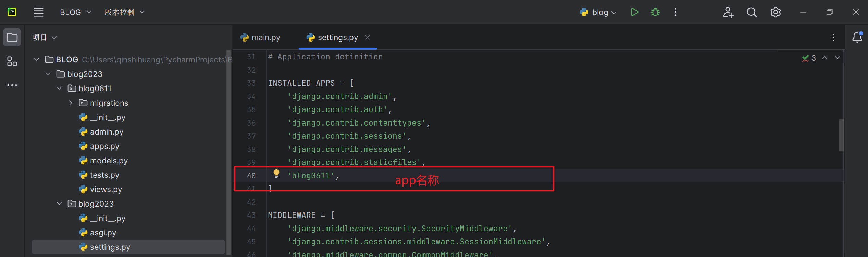Open the 项目 view dropdown
This screenshot has width=868, height=257.
click(44, 37)
